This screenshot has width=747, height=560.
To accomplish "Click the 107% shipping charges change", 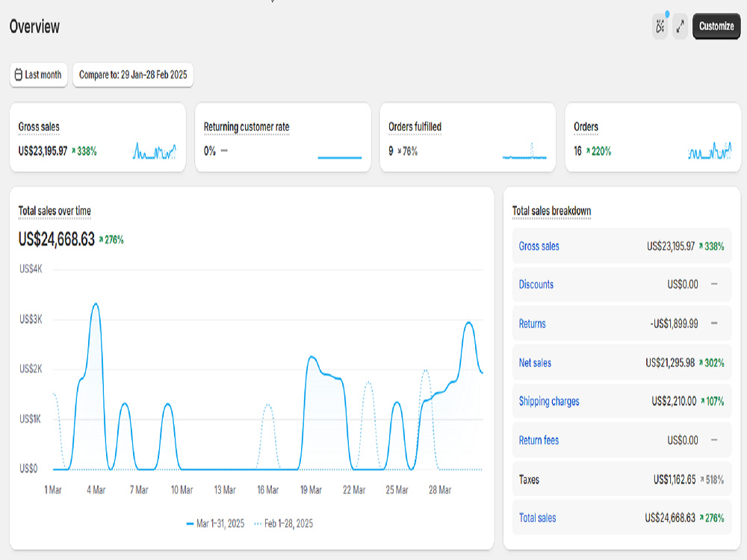I will click(712, 402).
